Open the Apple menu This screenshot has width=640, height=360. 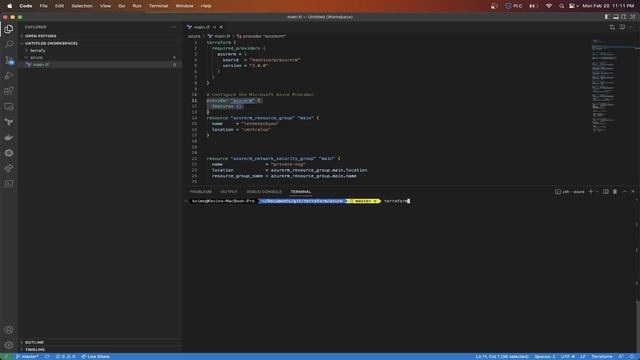coord(9,6)
